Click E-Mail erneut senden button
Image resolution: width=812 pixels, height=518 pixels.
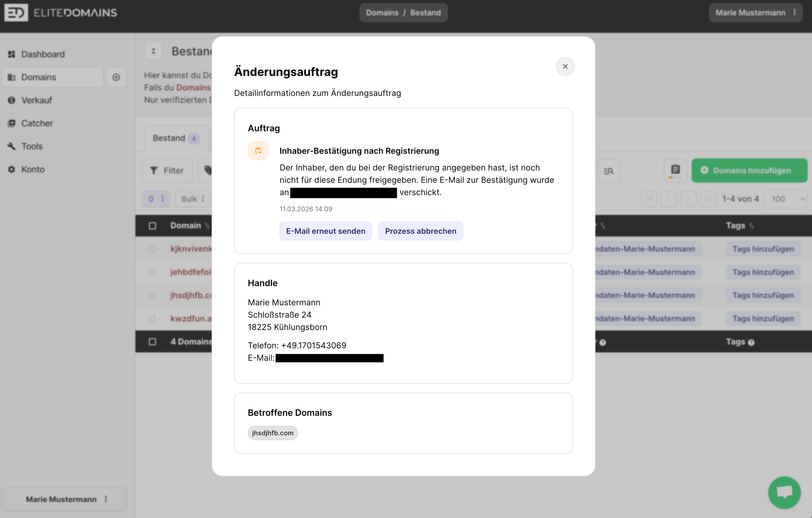325,231
